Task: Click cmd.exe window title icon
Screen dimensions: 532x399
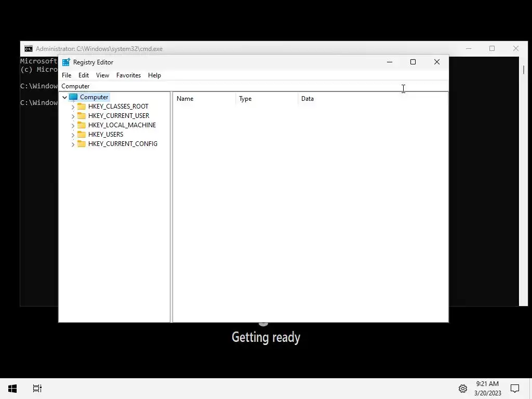Action: pyautogui.click(x=29, y=49)
